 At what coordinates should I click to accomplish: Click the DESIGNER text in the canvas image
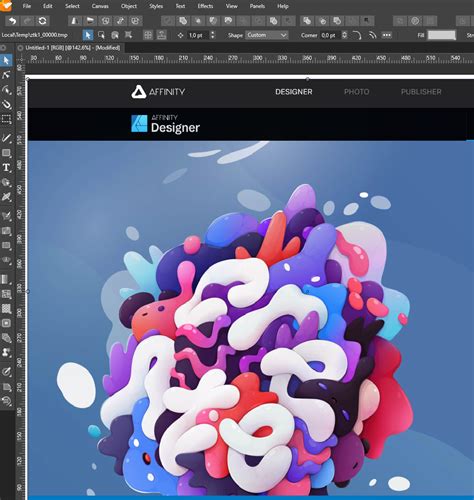tap(294, 92)
